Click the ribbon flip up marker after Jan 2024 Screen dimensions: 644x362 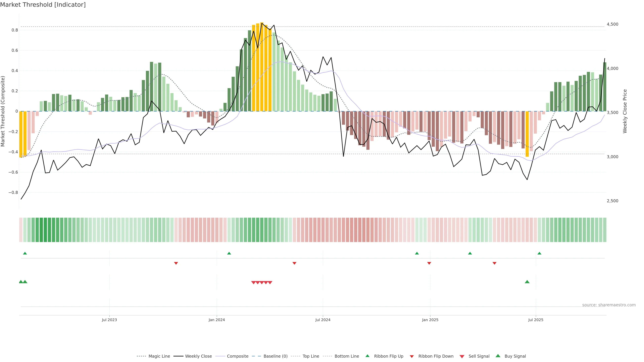point(229,253)
